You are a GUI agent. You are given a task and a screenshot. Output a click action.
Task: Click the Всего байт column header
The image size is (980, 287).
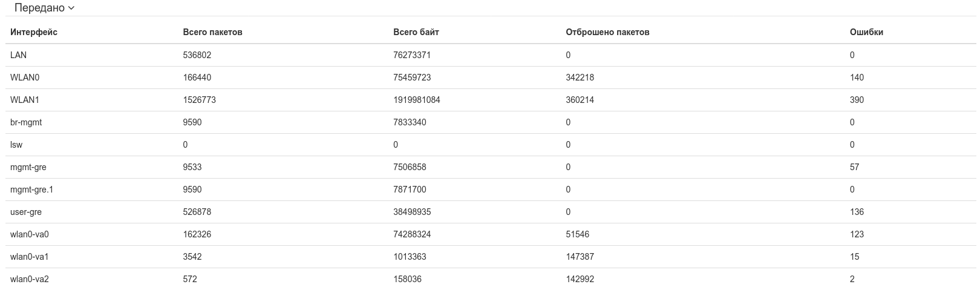(x=416, y=32)
